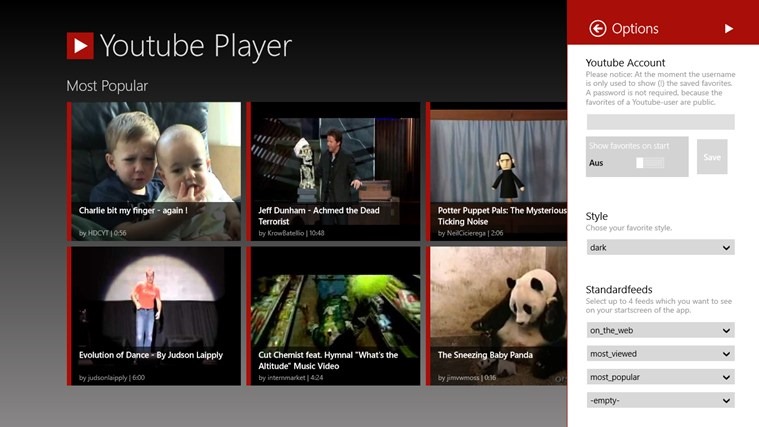Click the Options panel title
Viewport: 759px width, 427px height.
(635, 29)
